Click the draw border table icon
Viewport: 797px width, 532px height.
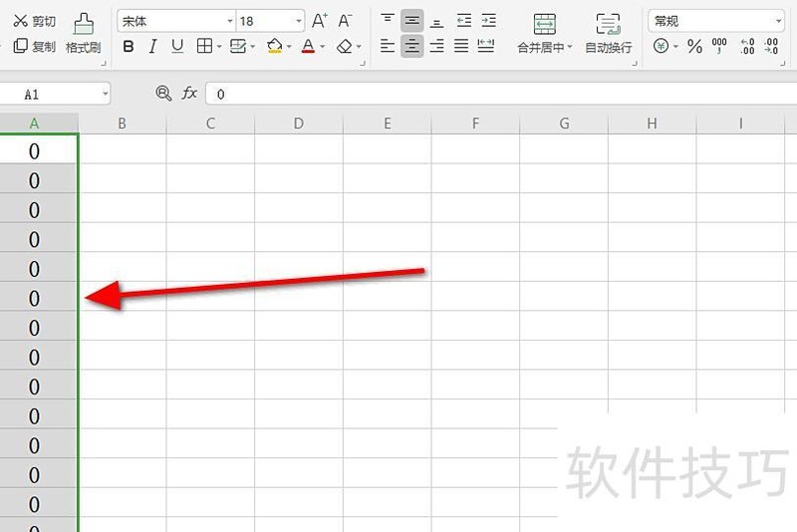[x=238, y=46]
